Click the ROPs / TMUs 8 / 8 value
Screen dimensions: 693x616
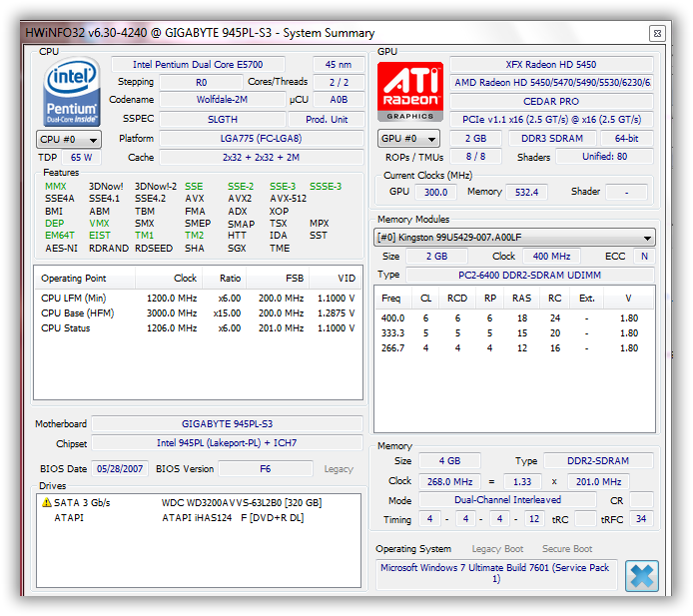tap(475, 157)
